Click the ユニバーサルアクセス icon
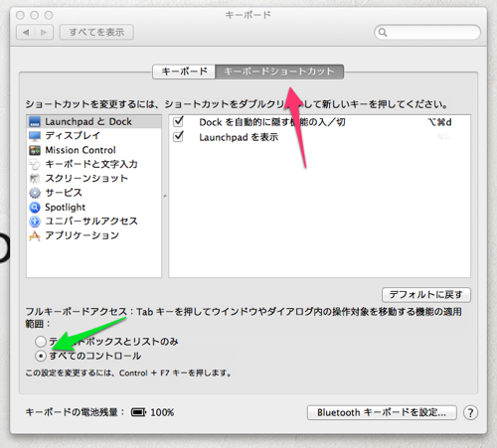497x448 pixels. tap(35, 222)
